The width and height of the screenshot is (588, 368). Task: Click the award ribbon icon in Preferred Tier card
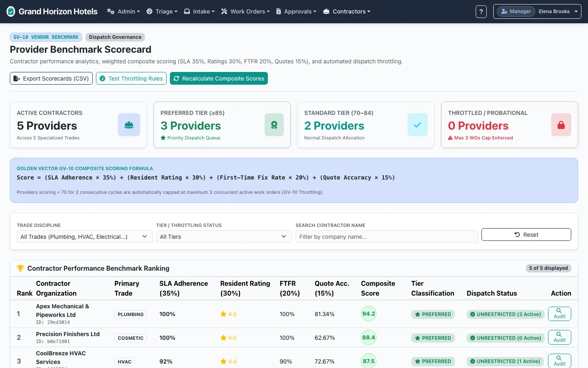coord(274,125)
